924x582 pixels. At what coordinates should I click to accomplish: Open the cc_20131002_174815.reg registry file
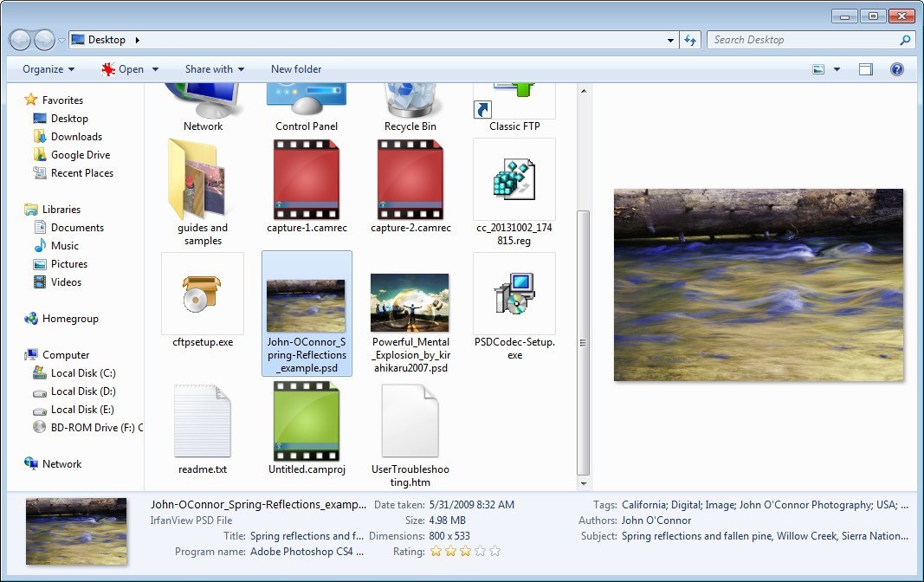click(x=514, y=179)
